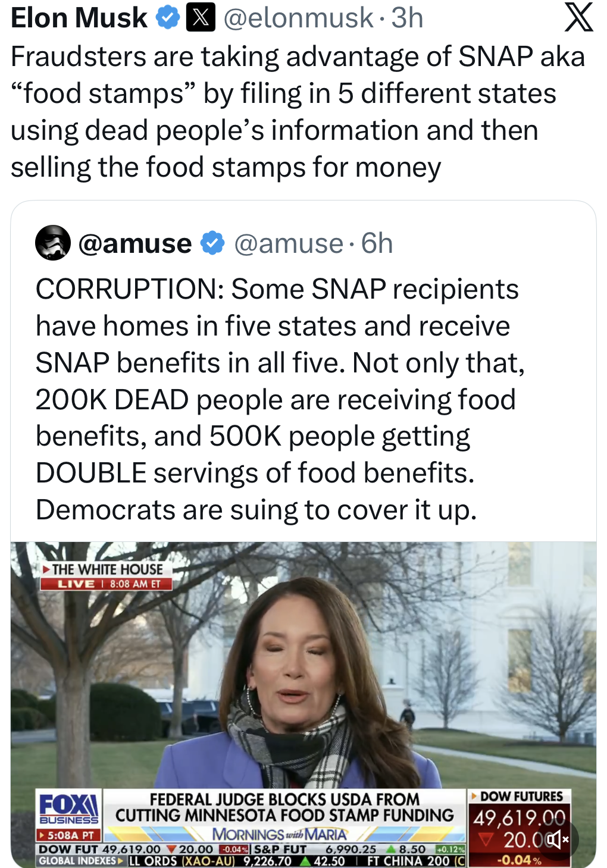Viewport: 607px width, 868px height.
Task: Click the Federal Judge Blocks USDA headline
Action: point(284,807)
